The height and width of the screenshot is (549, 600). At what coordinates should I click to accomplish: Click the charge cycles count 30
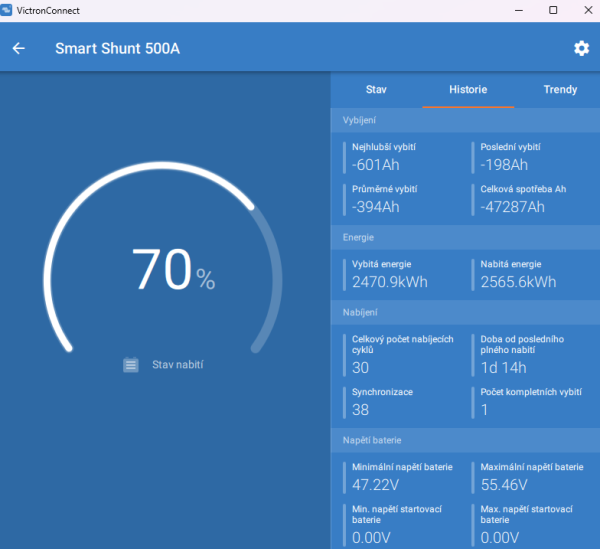(x=360, y=368)
